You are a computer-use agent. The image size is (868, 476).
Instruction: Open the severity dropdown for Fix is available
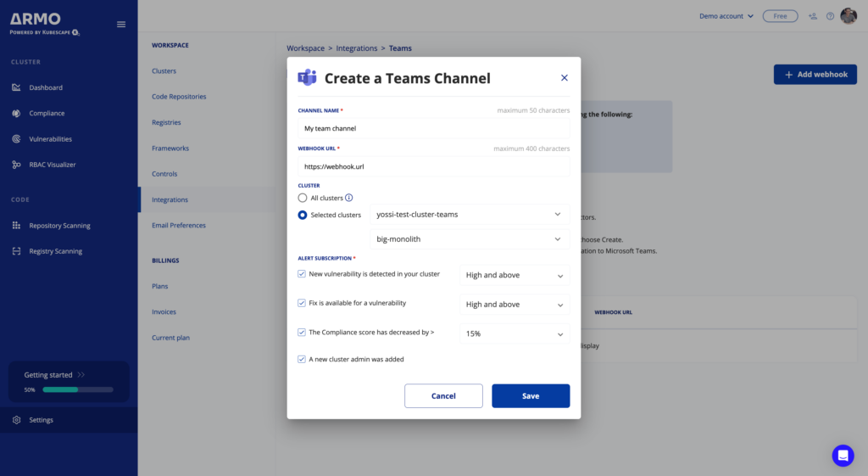[x=515, y=305]
